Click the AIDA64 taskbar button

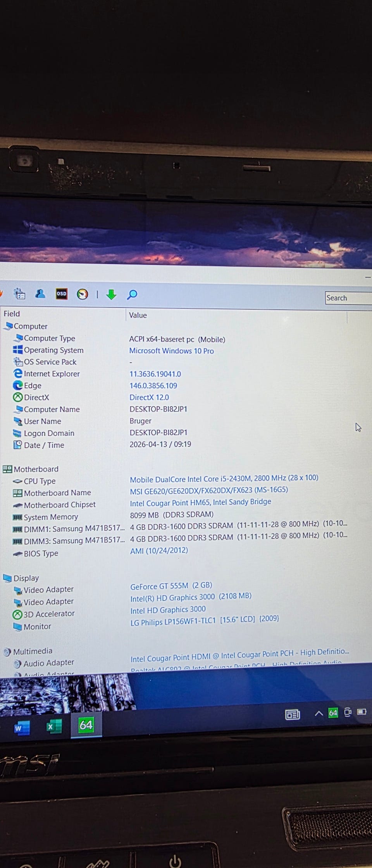click(x=86, y=724)
